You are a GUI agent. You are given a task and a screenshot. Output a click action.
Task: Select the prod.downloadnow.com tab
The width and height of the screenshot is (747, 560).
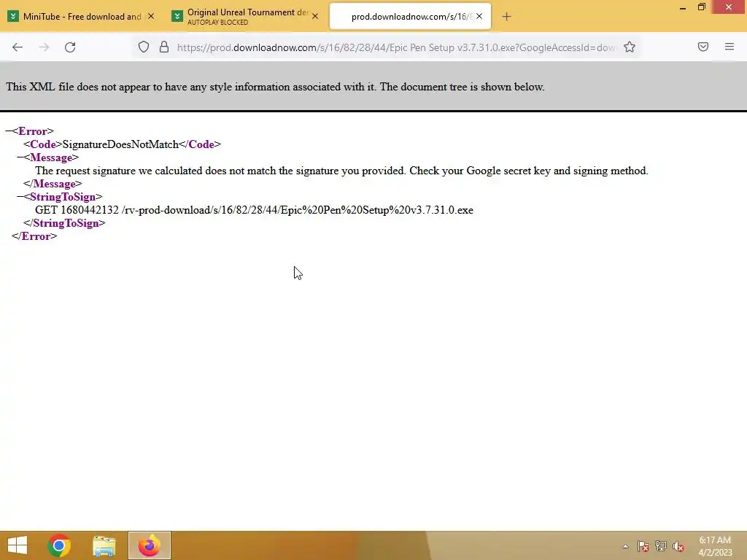pyautogui.click(x=410, y=16)
